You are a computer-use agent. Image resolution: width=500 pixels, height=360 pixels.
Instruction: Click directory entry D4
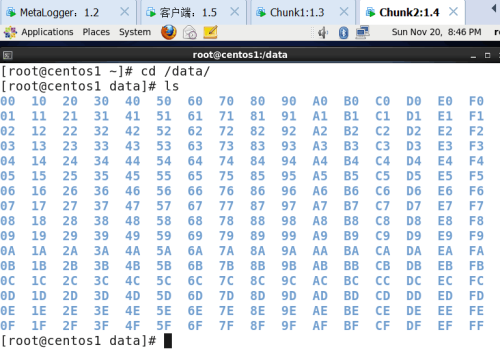point(414,161)
